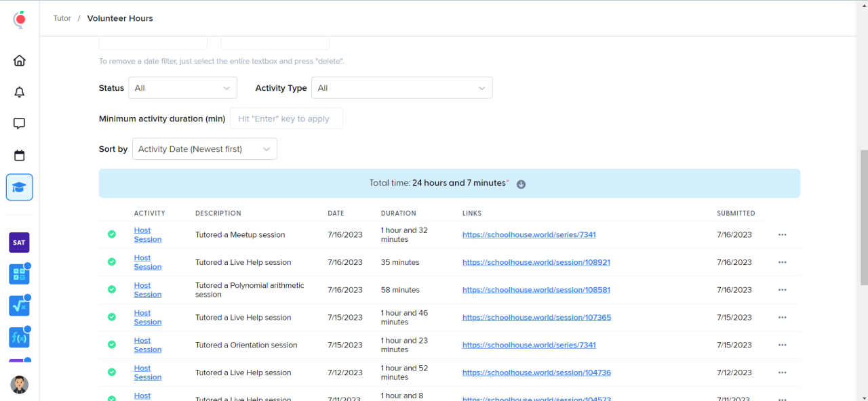Click Volunteer Hours breadcrumb
The height and width of the screenshot is (401, 868).
click(x=120, y=18)
